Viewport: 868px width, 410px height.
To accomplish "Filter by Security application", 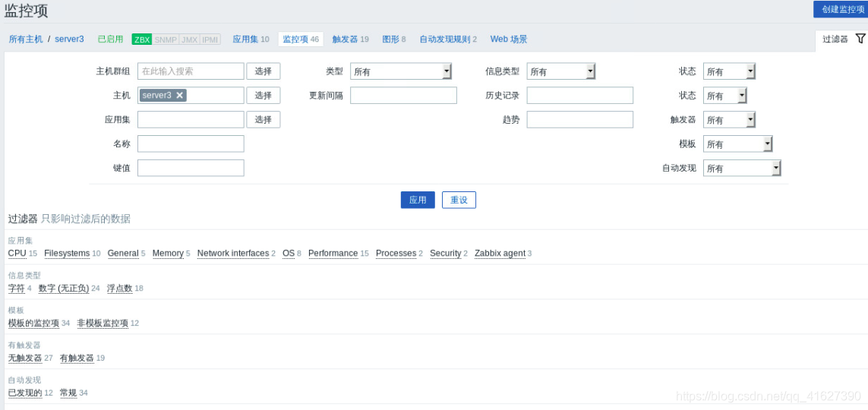I will (x=446, y=254).
